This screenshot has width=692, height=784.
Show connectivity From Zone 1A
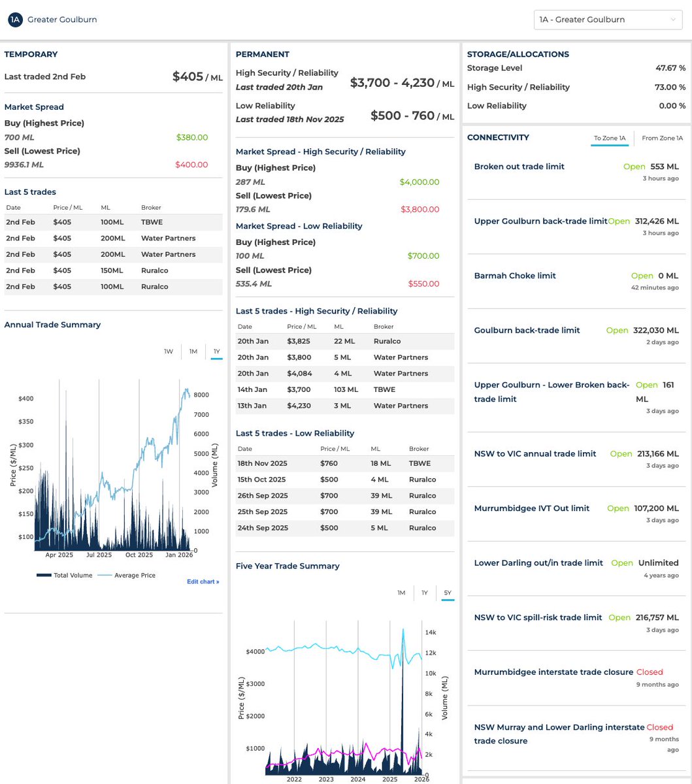tap(663, 138)
